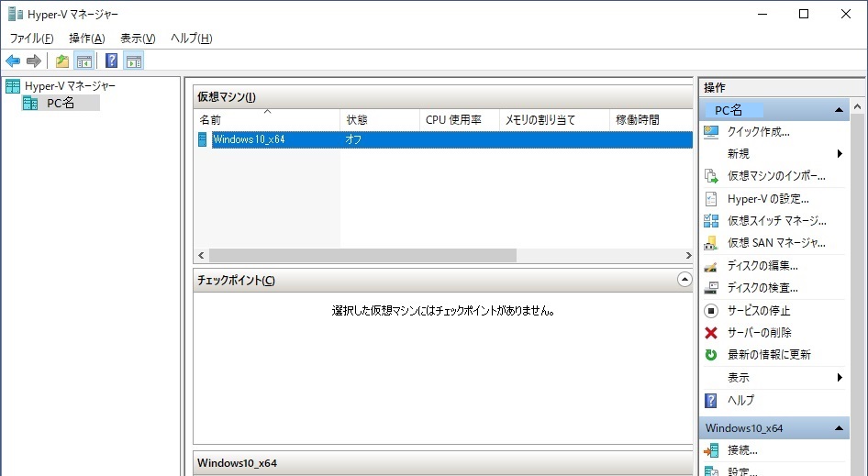Click the Up one level folder icon

coord(62,61)
